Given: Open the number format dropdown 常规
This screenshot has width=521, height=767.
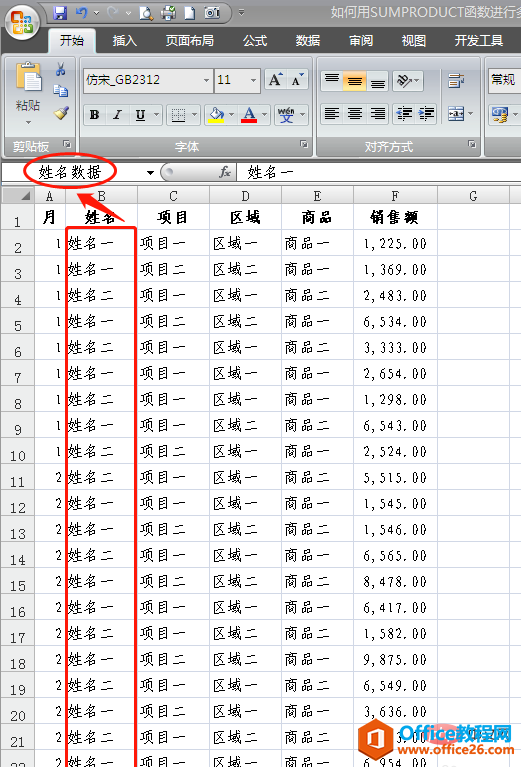Looking at the screenshot, I should coord(504,80).
